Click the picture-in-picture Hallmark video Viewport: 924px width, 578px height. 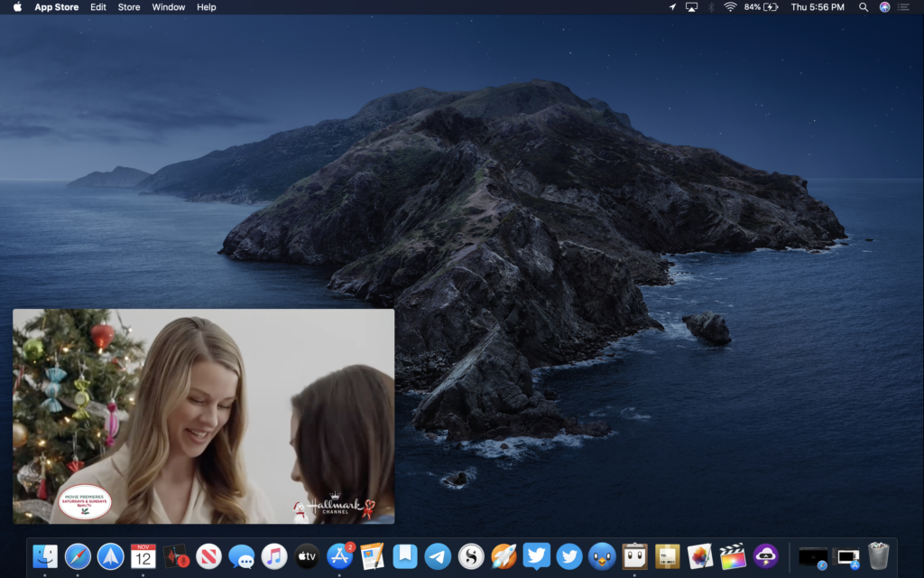click(x=203, y=416)
